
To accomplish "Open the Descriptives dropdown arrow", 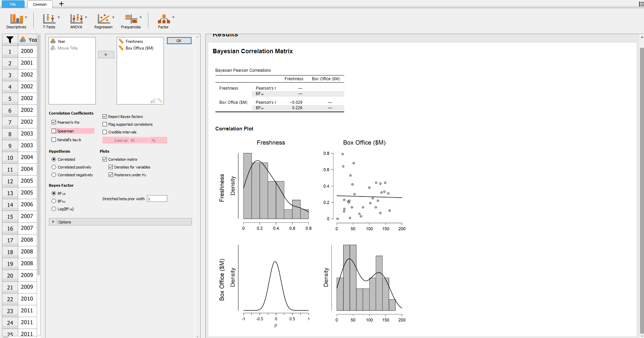I will pyautogui.click(x=27, y=18).
